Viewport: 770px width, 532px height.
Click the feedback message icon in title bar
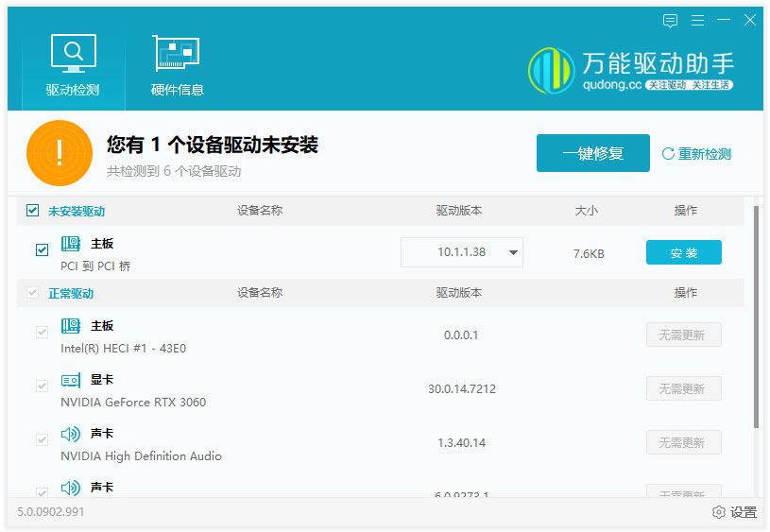[x=670, y=21]
